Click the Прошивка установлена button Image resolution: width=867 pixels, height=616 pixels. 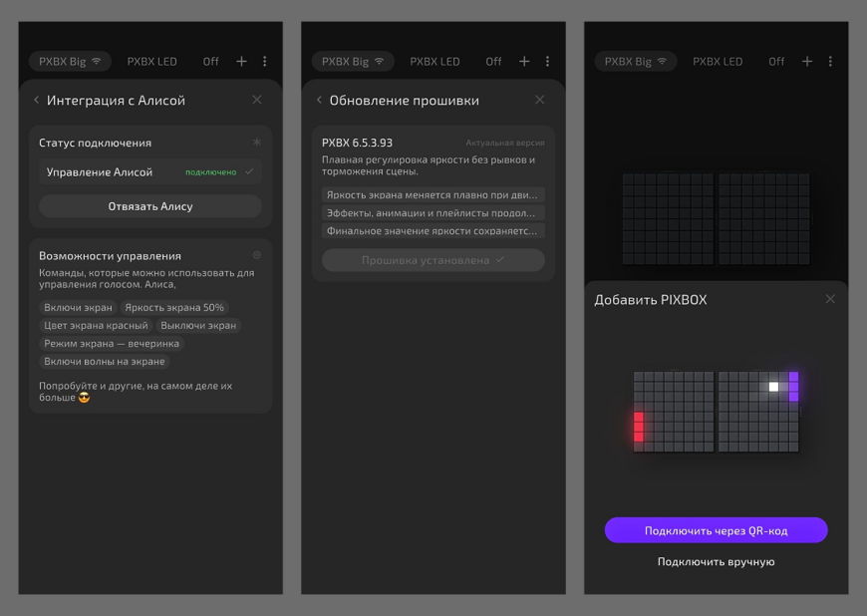click(433, 260)
